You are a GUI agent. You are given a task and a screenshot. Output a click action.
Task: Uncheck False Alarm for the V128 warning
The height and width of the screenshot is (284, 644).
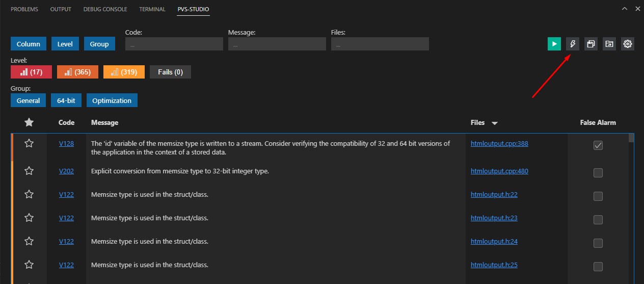click(598, 146)
